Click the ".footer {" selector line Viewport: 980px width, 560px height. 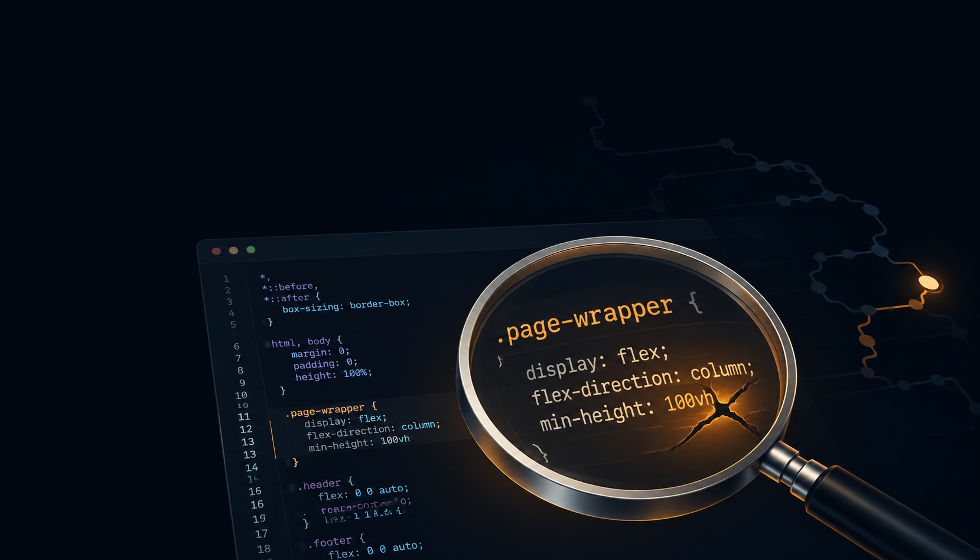pyautogui.click(x=337, y=541)
